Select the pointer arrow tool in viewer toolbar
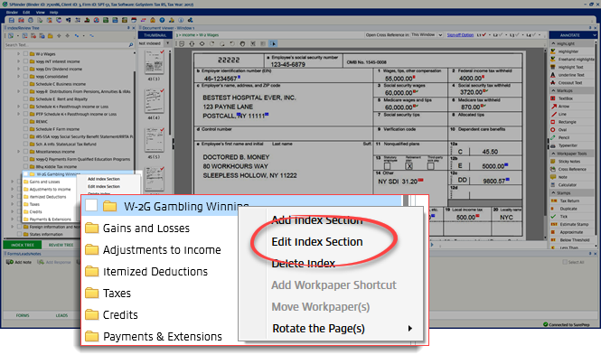The image size is (601, 364). click(273, 43)
